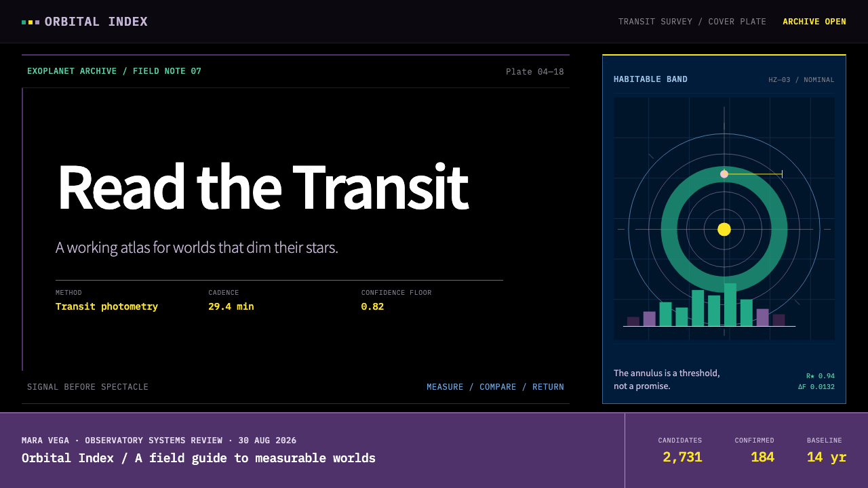The height and width of the screenshot is (488, 868).
Task: Click the Orbital Index field guide title
Action: tap(199, 458)
